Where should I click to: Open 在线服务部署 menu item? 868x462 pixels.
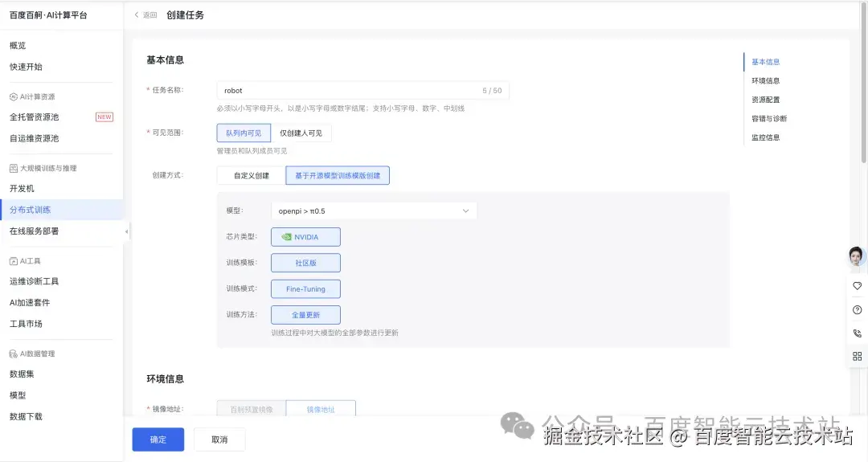pyautogui.click(x=35, y=231)
